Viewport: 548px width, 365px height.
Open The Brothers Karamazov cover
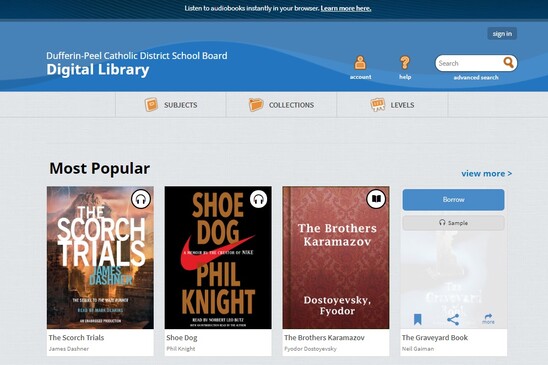point(336,257)
